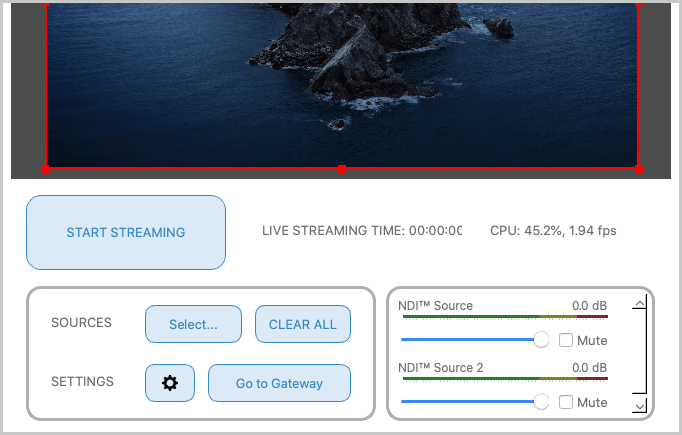This screenshot has height=435, width=682.
Task: Click the audio mixer scrollbar track
Action: pos(639,355)
